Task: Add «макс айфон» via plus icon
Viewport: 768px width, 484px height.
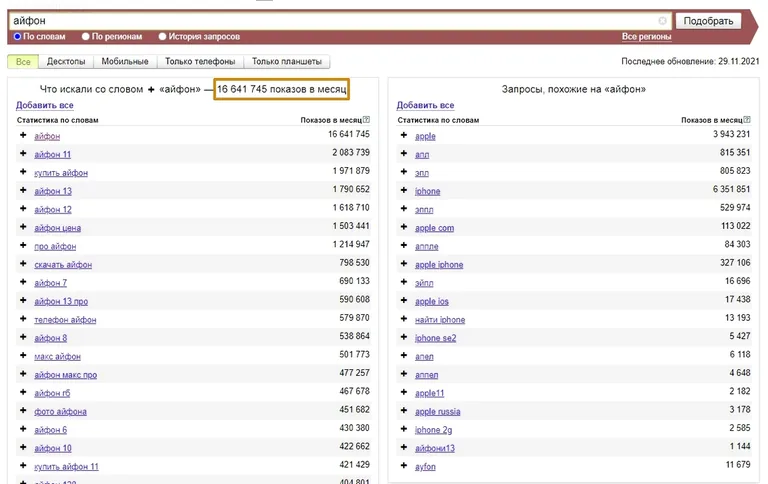Action: pyautogui.click(x=23, y=356)
